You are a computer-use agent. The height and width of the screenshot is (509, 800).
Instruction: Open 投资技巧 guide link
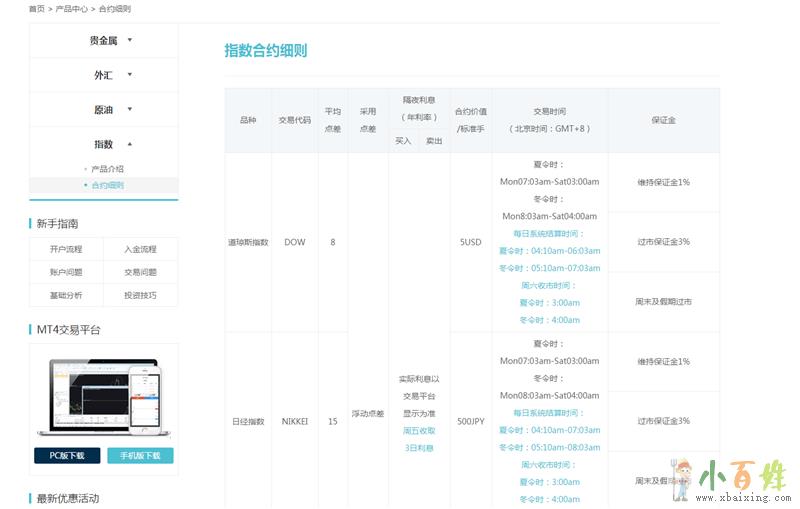point(140,295)
